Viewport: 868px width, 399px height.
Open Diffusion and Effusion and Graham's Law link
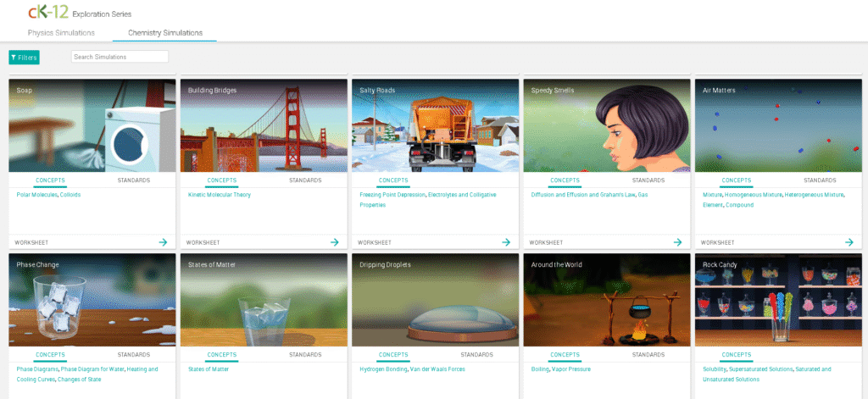pos(583,195)
